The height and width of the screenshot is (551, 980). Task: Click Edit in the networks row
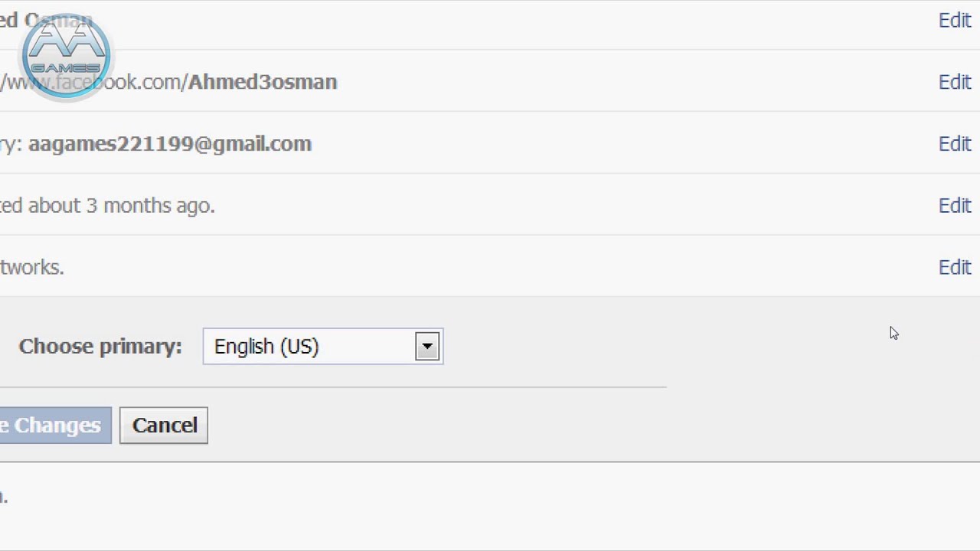click(954, 267)
